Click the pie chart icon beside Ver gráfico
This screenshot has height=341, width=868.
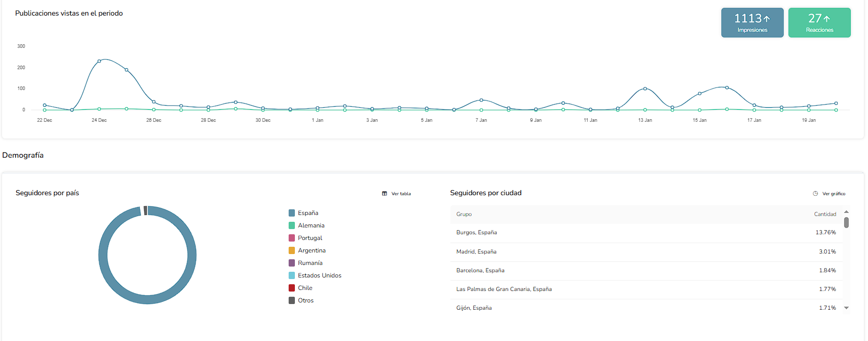[815, 194]
